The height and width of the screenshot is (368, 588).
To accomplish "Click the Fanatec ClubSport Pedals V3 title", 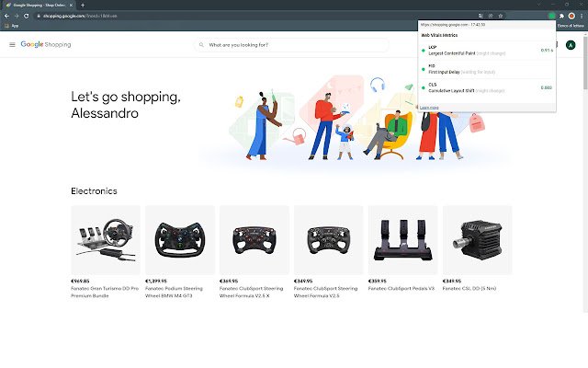I will click(401, 288).
